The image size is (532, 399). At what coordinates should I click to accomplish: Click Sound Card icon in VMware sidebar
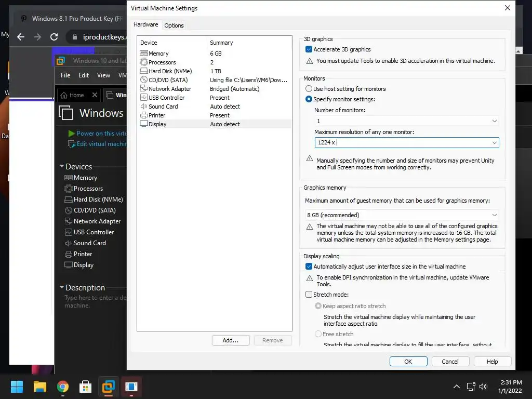pos(69,243)
